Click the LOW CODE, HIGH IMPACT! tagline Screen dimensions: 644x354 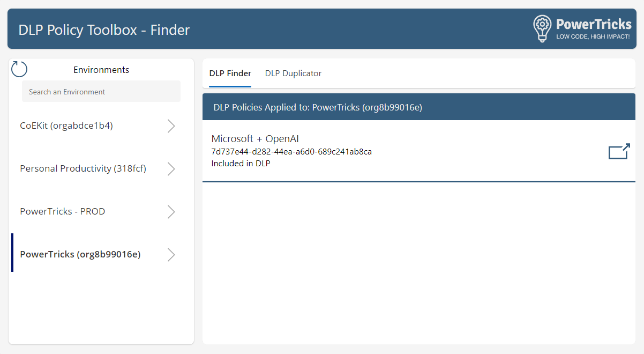pyautogui.click(x=593, y=36)
